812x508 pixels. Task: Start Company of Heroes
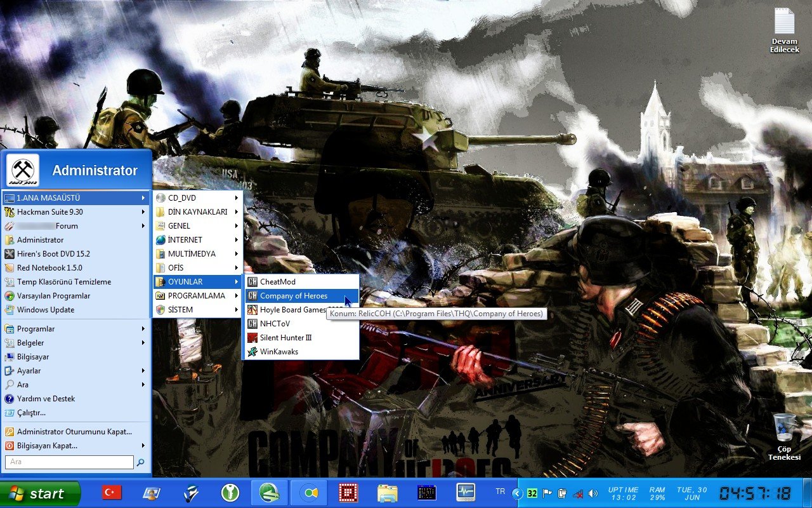pyautogui.click(x=301, y=296)
